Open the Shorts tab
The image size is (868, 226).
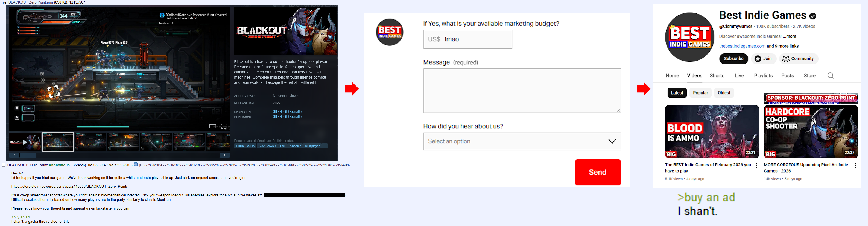click(717, 76)
